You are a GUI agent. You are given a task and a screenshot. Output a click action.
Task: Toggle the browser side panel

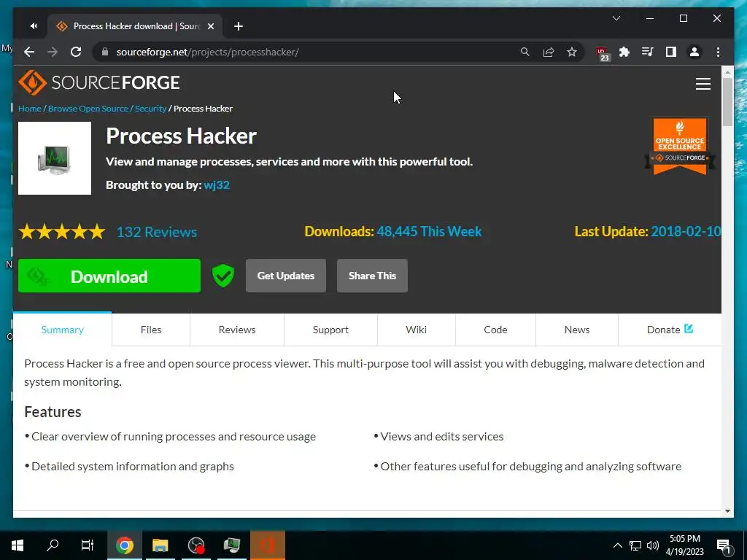671,52
